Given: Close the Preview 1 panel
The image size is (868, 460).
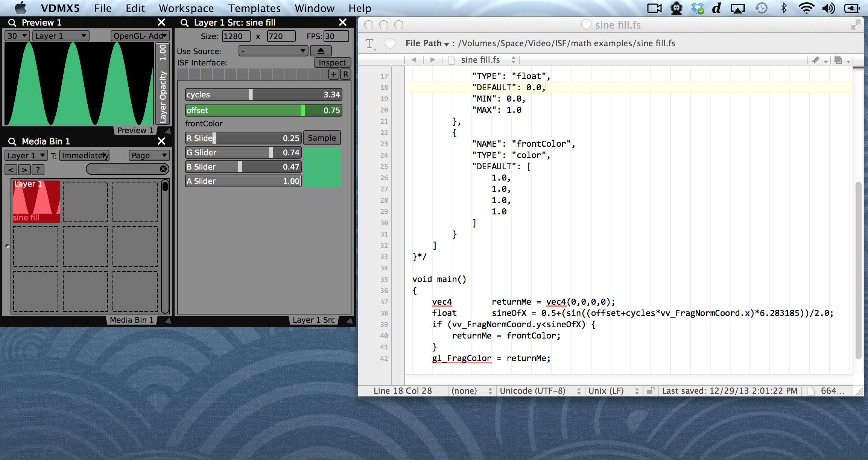Looking at the screenshot, I should click(x=161, y=23).
